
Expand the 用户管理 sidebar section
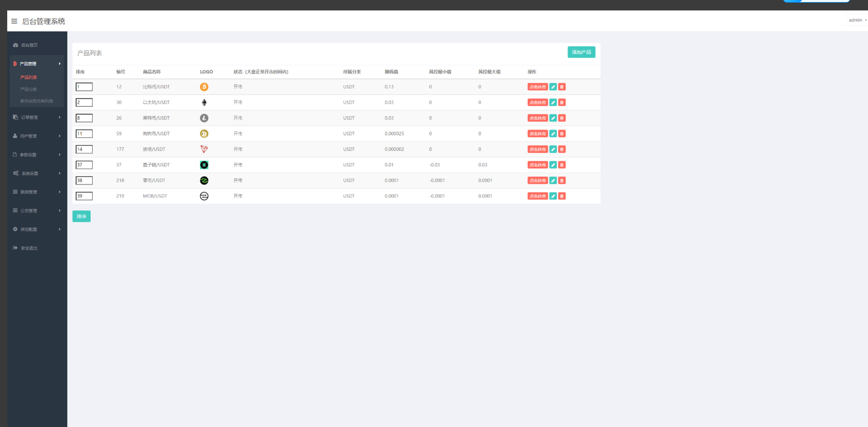[x=36, y=136]
